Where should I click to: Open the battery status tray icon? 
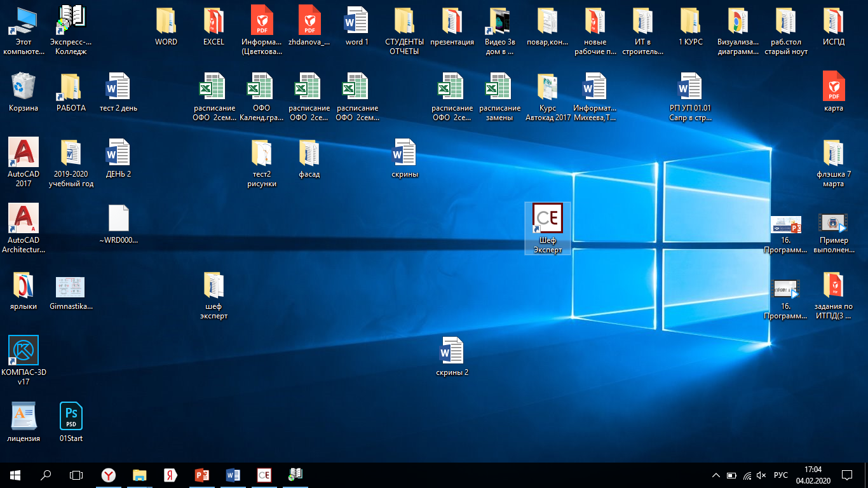tap(731, 475)
